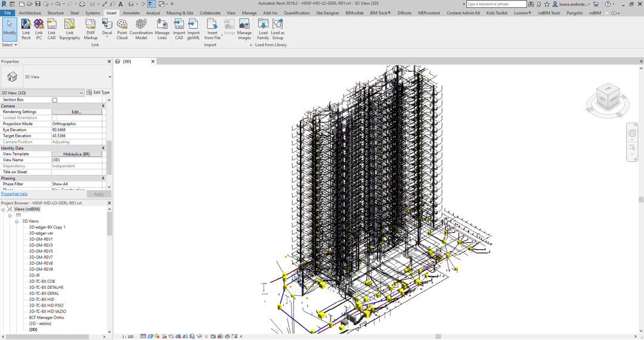The height and width of the screenshot is (340, 644).
Task: Open the File menu
Action: point(7,13)
